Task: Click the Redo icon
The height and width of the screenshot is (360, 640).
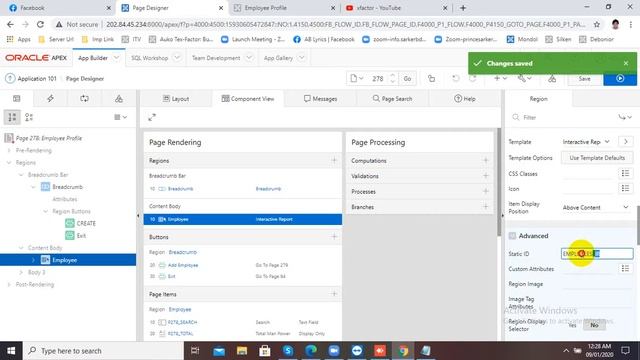Action: 473,78
